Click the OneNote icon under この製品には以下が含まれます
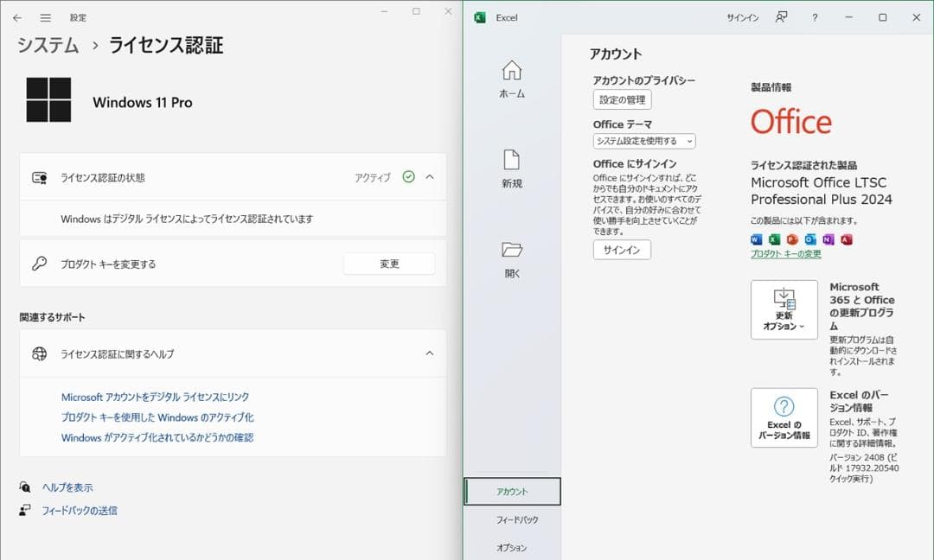This screenshot has height=560, width=934. pos(826,239)
